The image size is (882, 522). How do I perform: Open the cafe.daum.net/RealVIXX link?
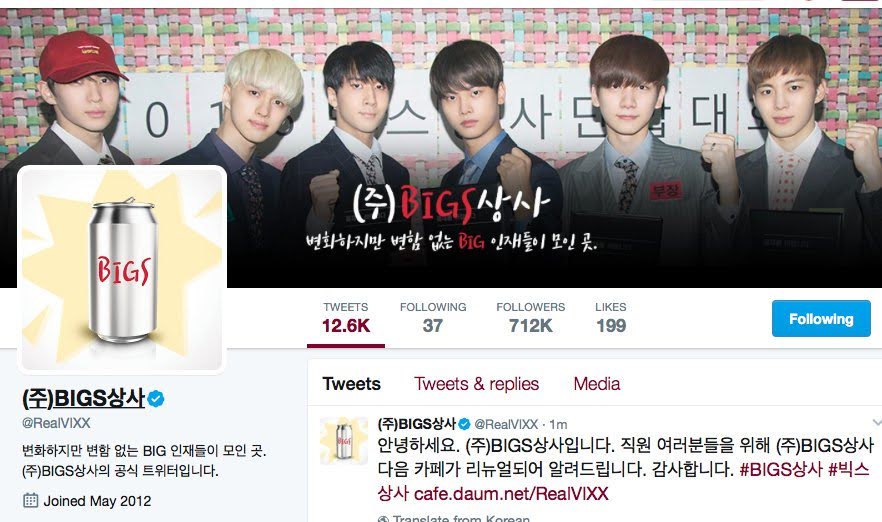point(511,494)
